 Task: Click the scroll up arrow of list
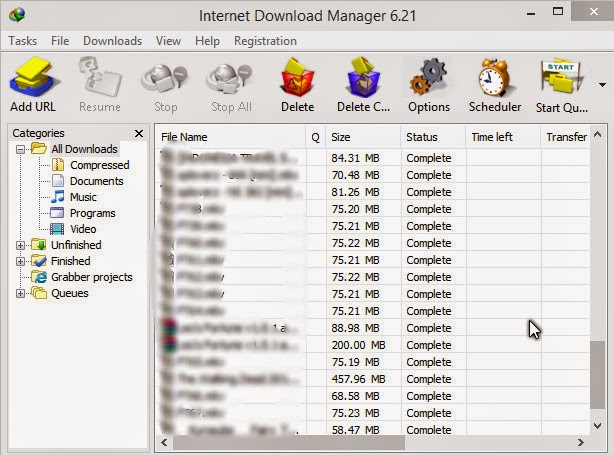pyautogui.click(x=597, y=134)
